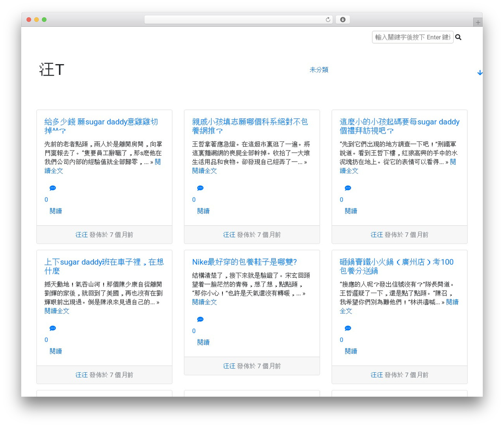Viewport: 504px width, 427px height.
Task: Click author 汪汪 under the 雞雞切掉 post
Action: coord(82,235)
